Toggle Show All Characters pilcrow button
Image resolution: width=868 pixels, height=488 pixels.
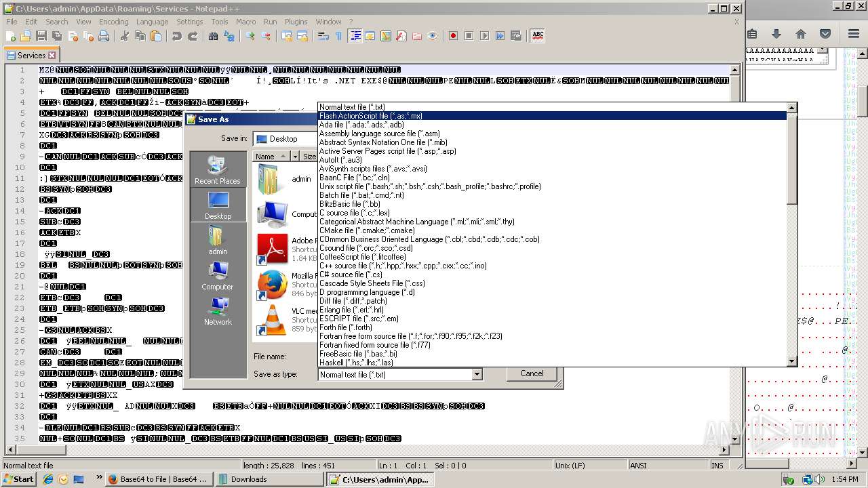(x=339, y=36)
